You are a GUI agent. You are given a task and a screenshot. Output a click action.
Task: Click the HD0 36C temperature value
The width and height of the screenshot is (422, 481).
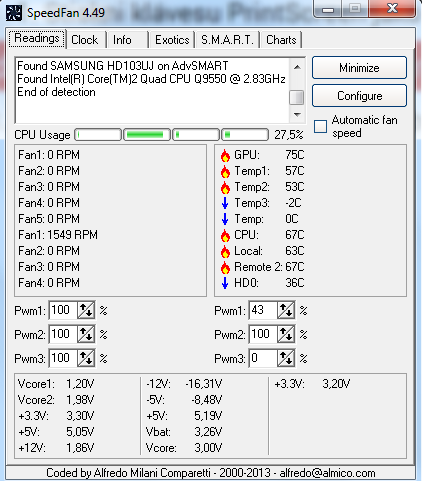[x=295, y=283]
